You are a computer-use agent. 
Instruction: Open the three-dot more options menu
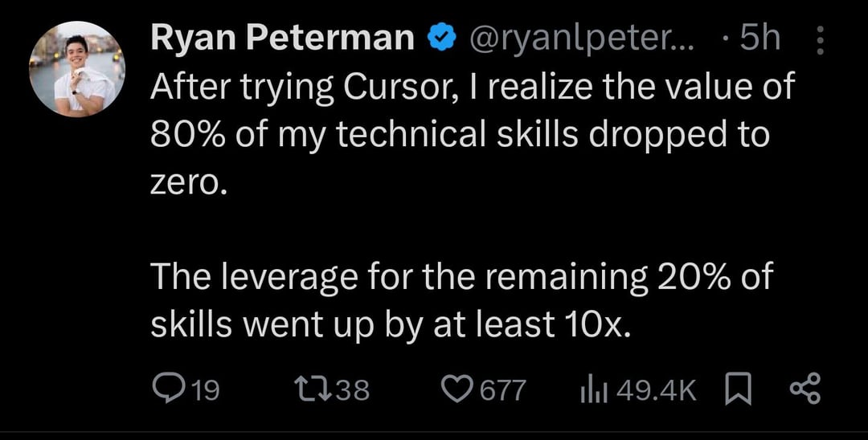click(x=820, y=40)
